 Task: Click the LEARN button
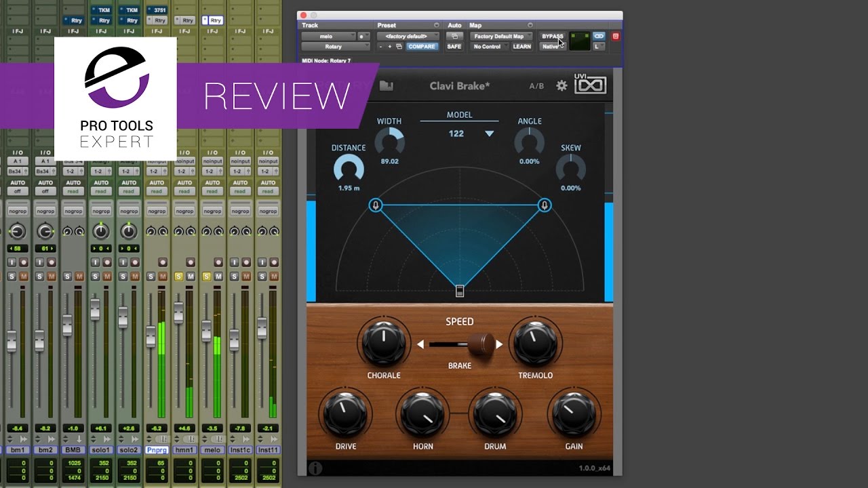(x=522, y=47)
